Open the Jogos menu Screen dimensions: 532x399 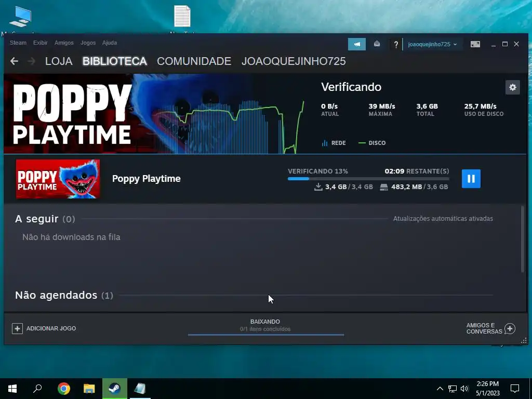88,43
